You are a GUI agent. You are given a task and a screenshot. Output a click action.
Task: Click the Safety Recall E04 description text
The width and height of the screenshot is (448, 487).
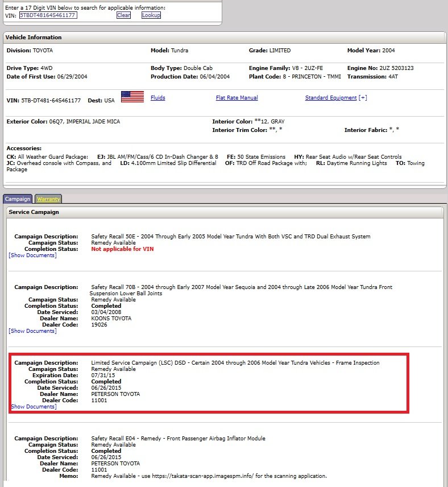point(178,439)
